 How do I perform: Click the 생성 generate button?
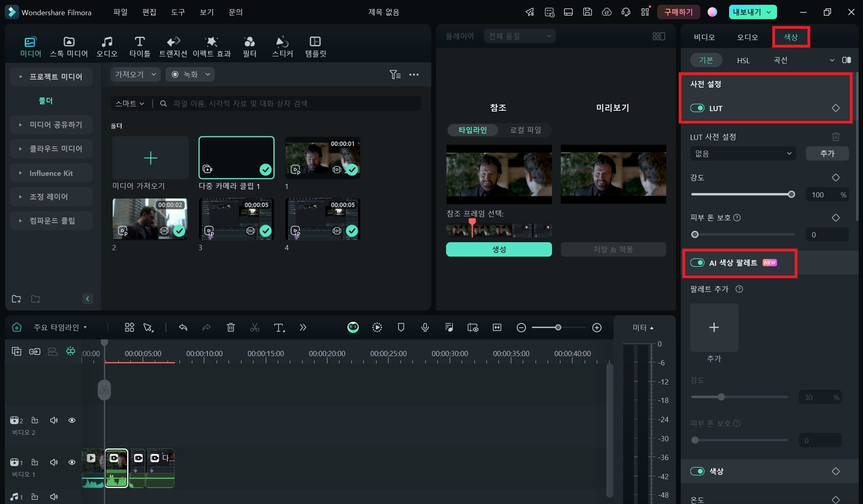(499, 249)
